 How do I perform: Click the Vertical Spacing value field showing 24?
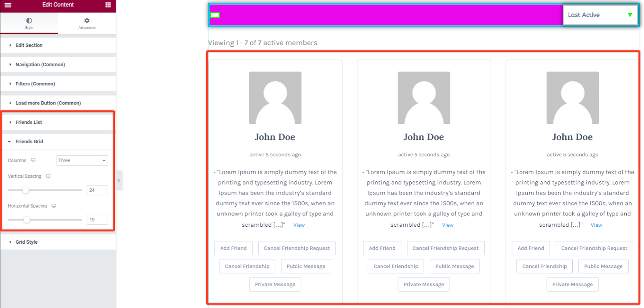tap(97, 190)
